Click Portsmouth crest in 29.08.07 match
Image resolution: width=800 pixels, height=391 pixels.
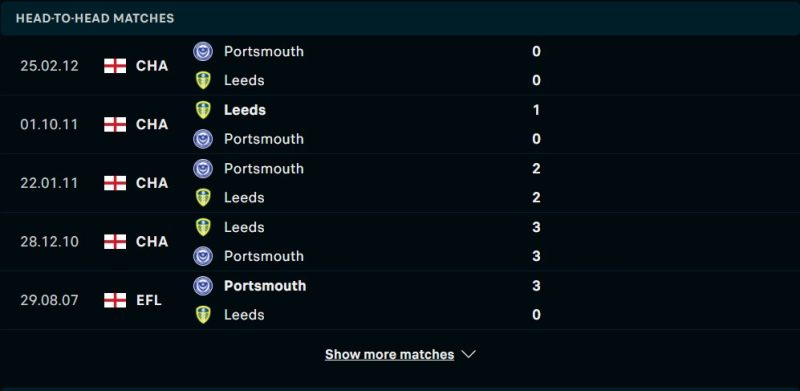[x=203, y=286]
